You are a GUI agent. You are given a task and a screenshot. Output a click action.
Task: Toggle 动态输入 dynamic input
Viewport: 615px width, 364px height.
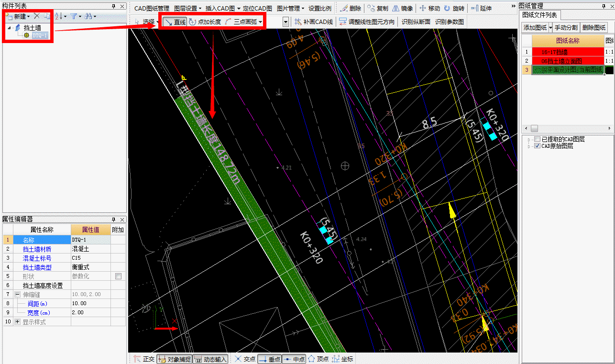coord(210,359)
